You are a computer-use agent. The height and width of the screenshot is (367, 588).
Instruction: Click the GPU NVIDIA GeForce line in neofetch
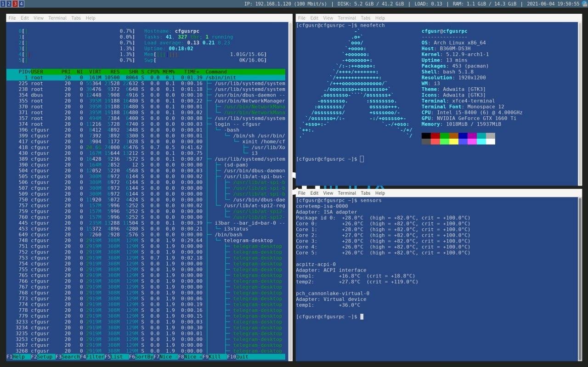pos(469,118)
